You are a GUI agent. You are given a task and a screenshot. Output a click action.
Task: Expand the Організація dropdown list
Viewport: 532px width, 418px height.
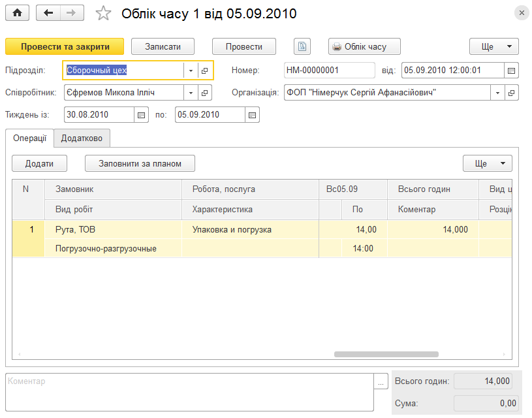[x=498, y=93]
